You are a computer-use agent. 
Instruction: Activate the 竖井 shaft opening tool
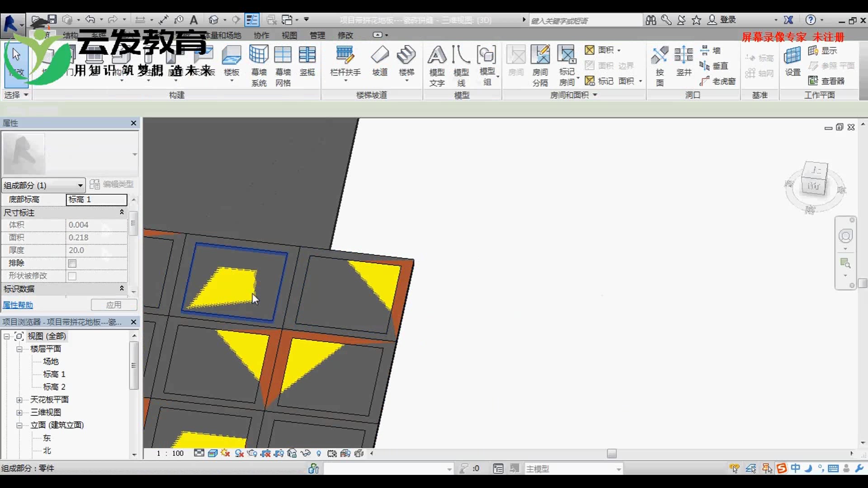[684, 63]
